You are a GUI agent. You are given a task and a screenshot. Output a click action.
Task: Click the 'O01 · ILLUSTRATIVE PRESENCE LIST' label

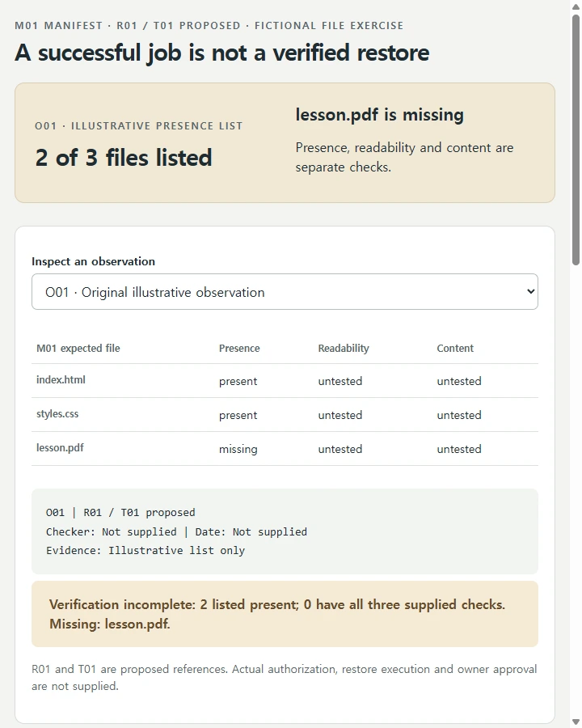click(x=139, y=126)
